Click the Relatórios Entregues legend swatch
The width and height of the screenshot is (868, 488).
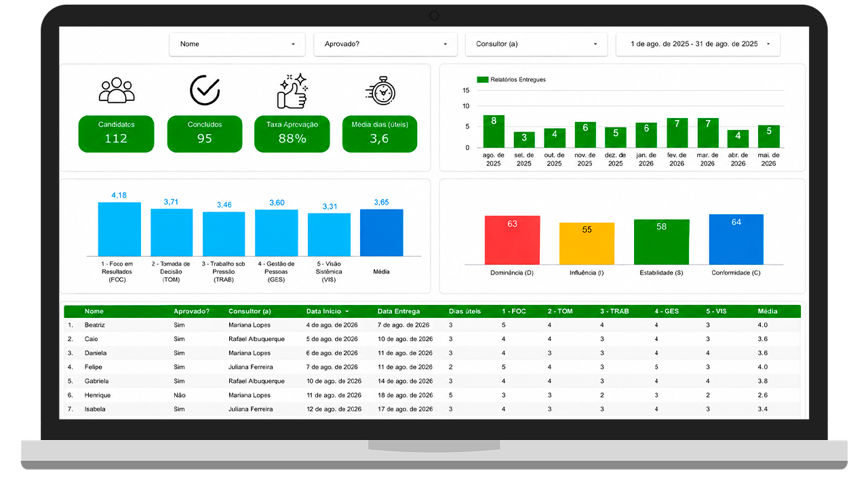pyautogui.click(x=483, y=79)
